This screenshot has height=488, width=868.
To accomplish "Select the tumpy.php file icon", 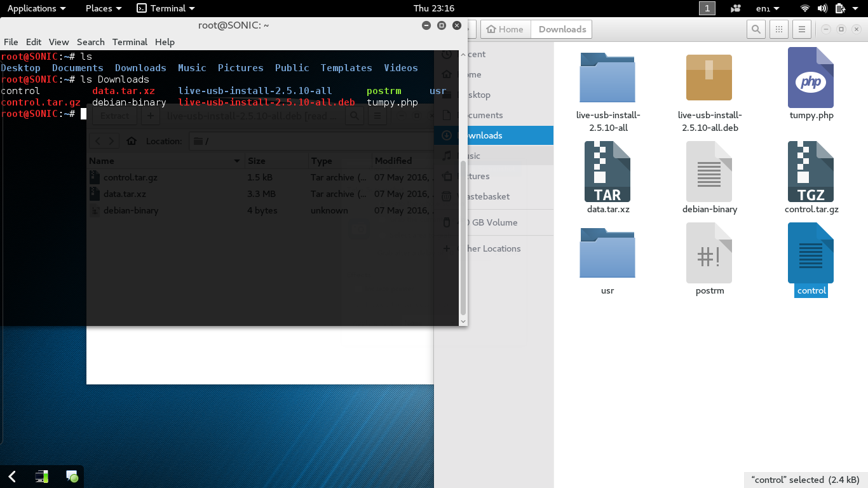I will click(x=811, y=78).
